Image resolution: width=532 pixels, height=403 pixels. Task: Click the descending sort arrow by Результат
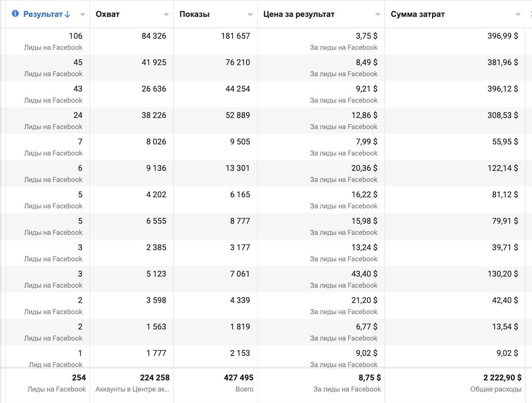(68, 14)
